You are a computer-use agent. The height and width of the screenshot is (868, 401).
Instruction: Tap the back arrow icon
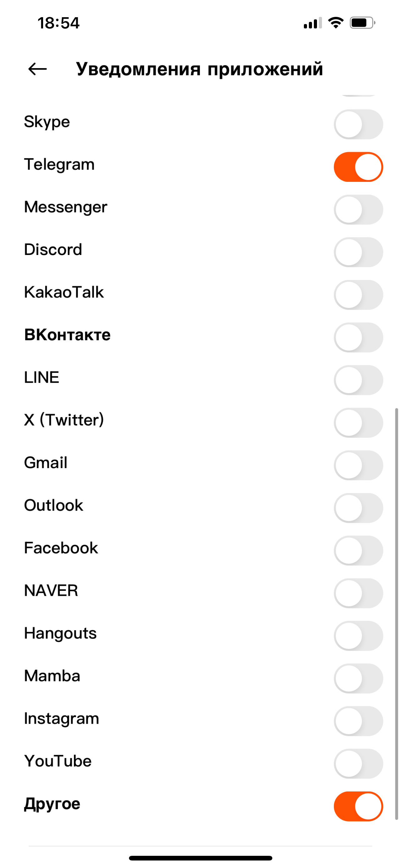[x=37, y=69]
